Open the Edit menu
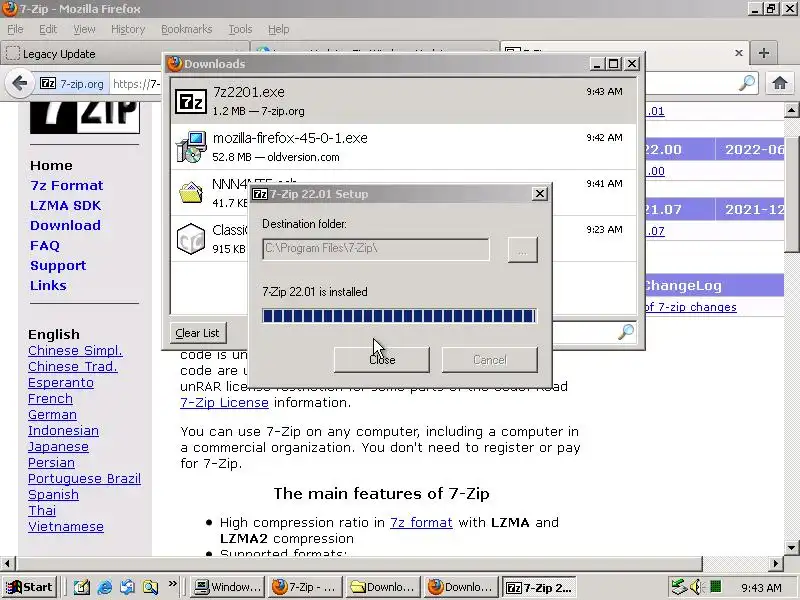 click(x=48, y=29)
